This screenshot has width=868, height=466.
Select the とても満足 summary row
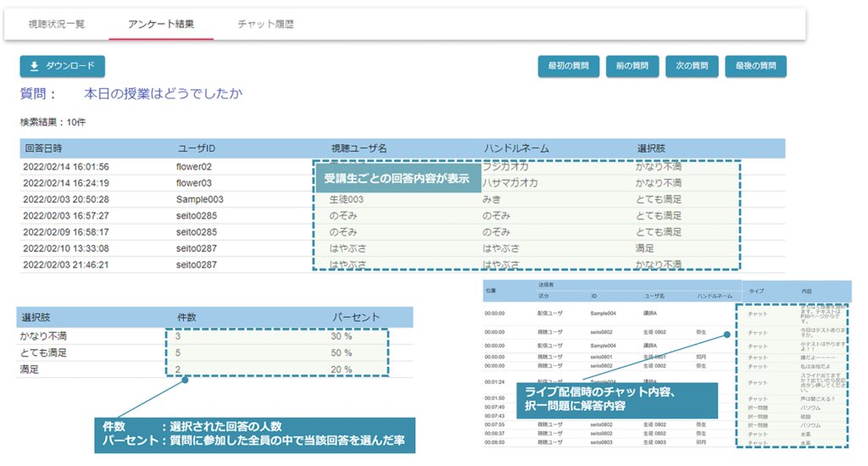[43, 352]
